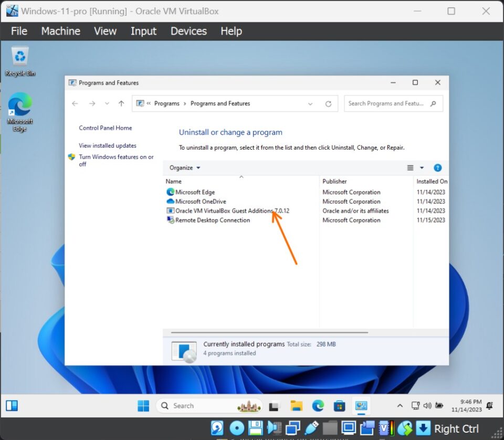Image resolution: width=504 pixels, height=440 pixels.
Task: Open the Machine menu
Action: [60, 32]
